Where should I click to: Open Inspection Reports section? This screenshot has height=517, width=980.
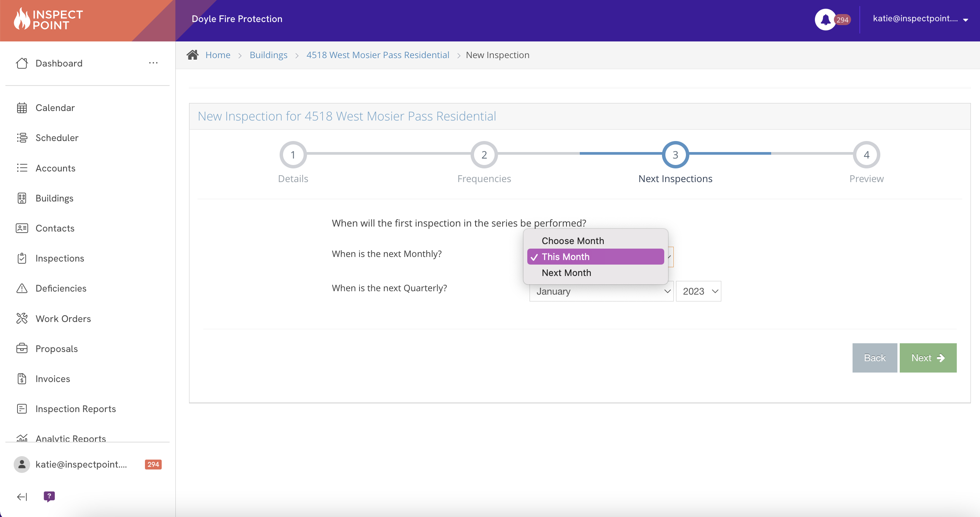point(75,408)
